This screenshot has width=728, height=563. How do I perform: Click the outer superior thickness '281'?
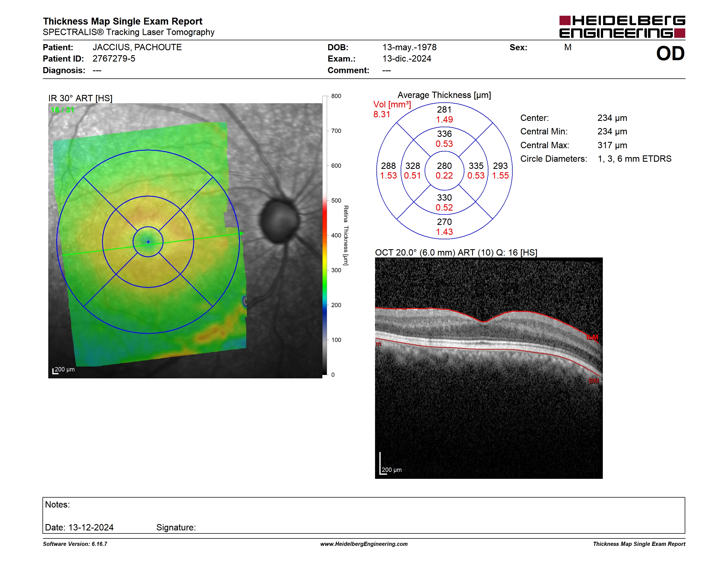coord(444,110)
